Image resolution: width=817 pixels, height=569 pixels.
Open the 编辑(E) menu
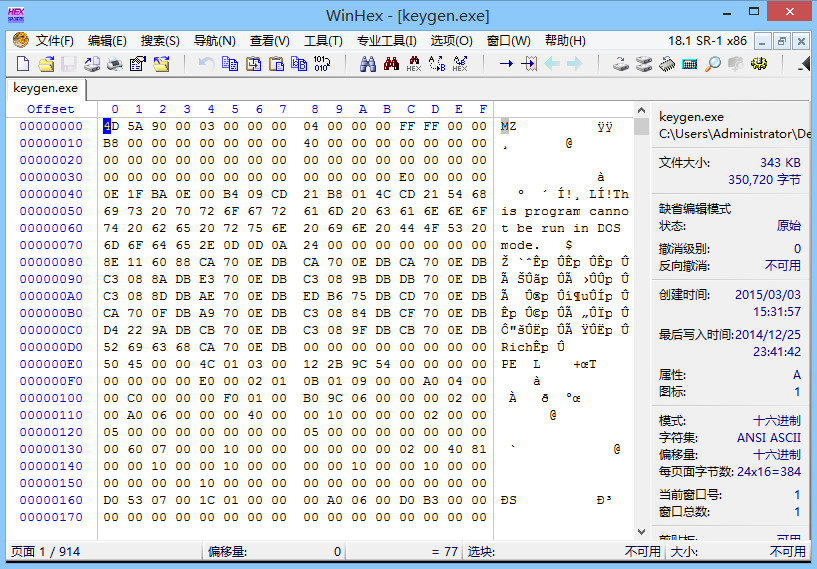pos(107,41)
